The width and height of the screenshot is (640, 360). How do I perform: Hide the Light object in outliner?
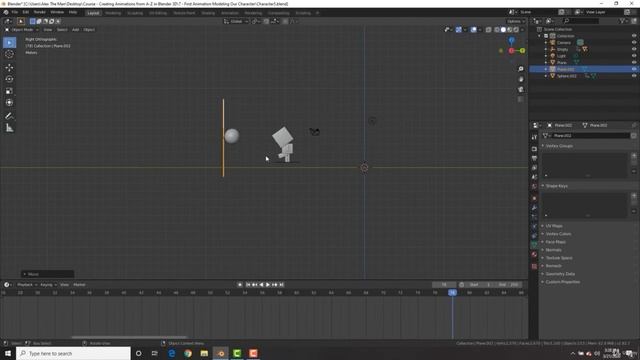(x=634, y=56)
